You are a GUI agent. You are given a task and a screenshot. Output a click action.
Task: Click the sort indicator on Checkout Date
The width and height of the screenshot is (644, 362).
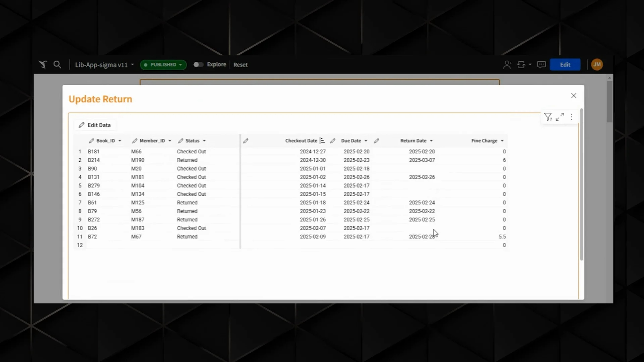pos(323,141)
